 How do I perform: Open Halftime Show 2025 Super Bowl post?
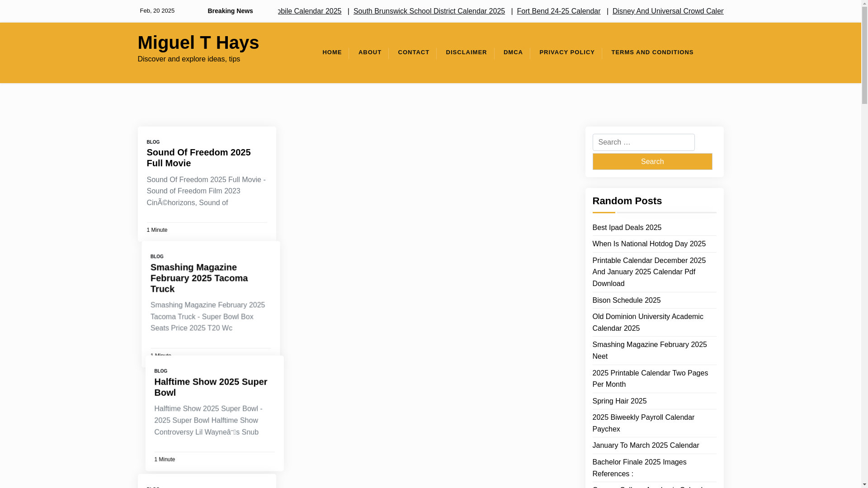(211, 387)
